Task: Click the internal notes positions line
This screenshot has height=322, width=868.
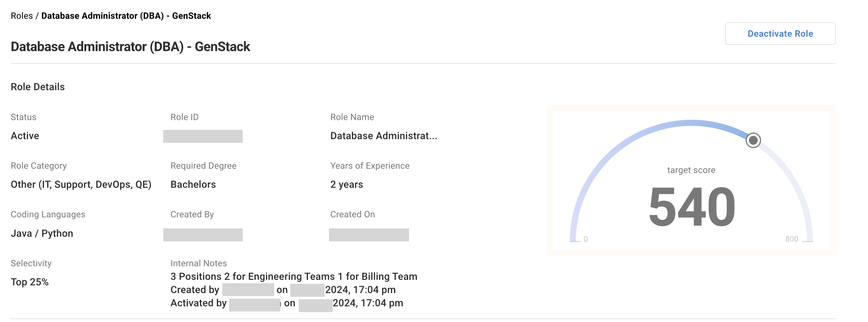Action: 294,276
